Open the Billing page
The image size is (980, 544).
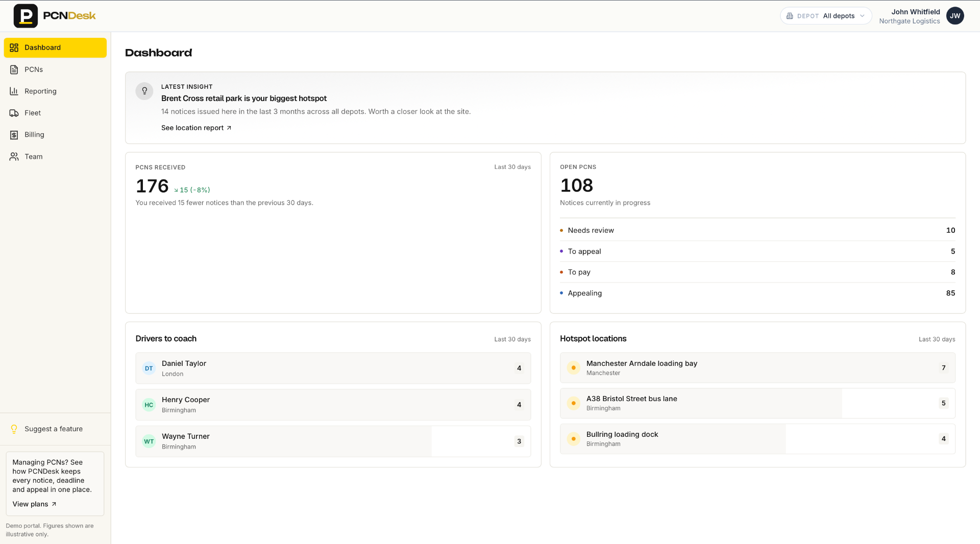(55, 135)
